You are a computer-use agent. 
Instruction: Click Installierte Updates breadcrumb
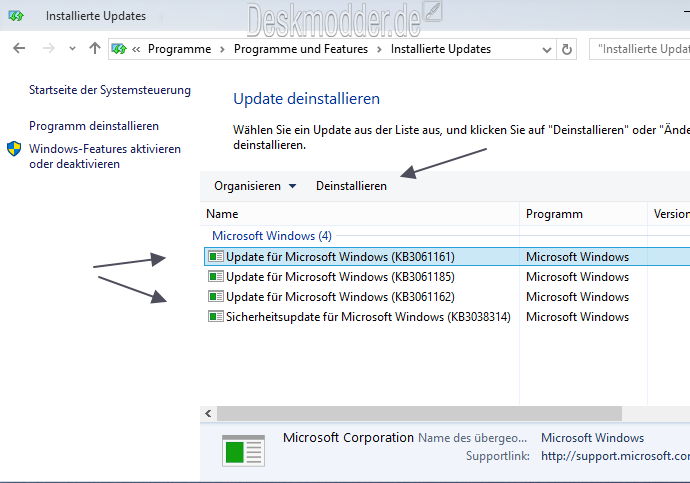click(x=440, y=49)
